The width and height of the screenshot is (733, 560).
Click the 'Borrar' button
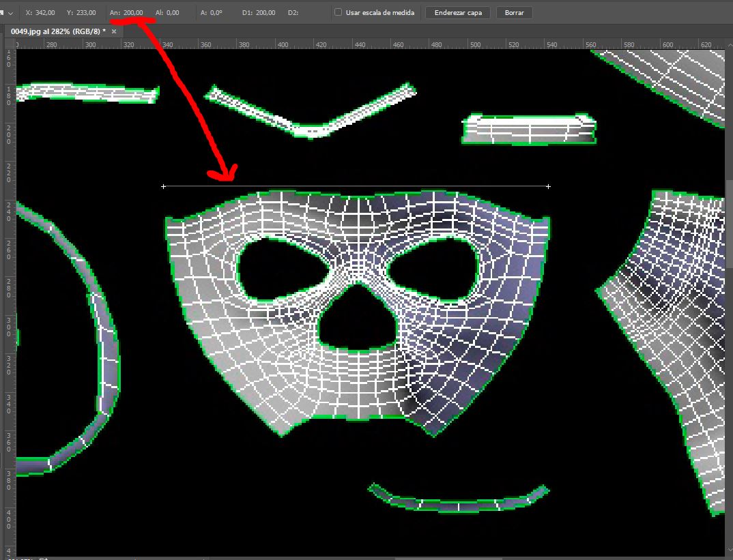[514, 12]
